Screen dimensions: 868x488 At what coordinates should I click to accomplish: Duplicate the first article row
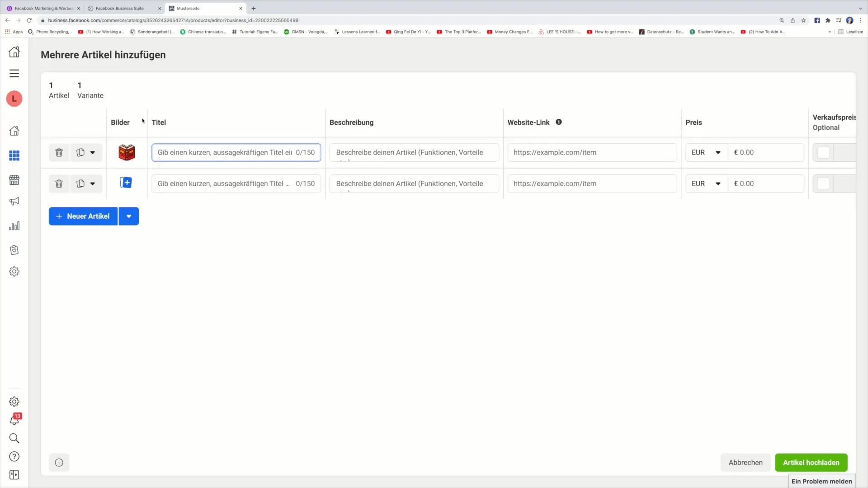pyautogui.click(x=80, y=152)
